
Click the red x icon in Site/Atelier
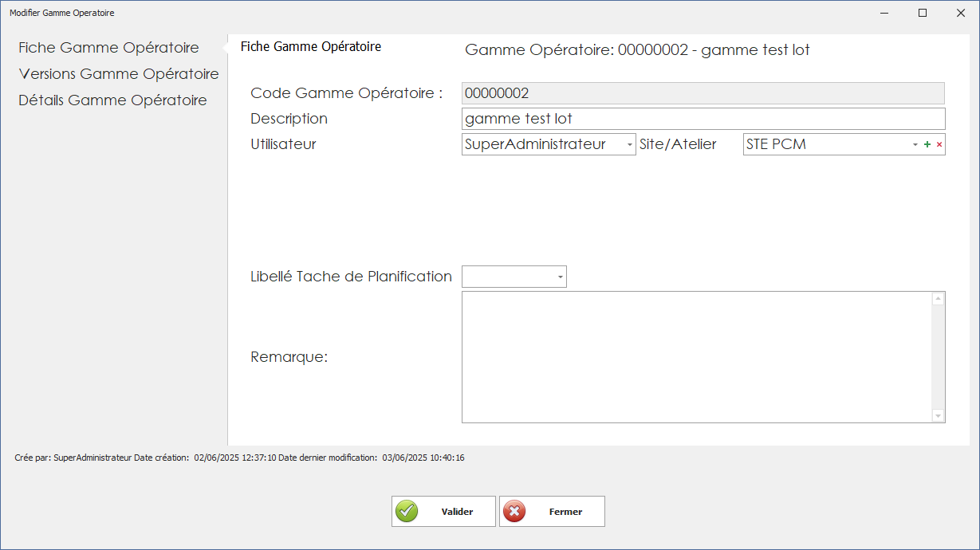939,144
